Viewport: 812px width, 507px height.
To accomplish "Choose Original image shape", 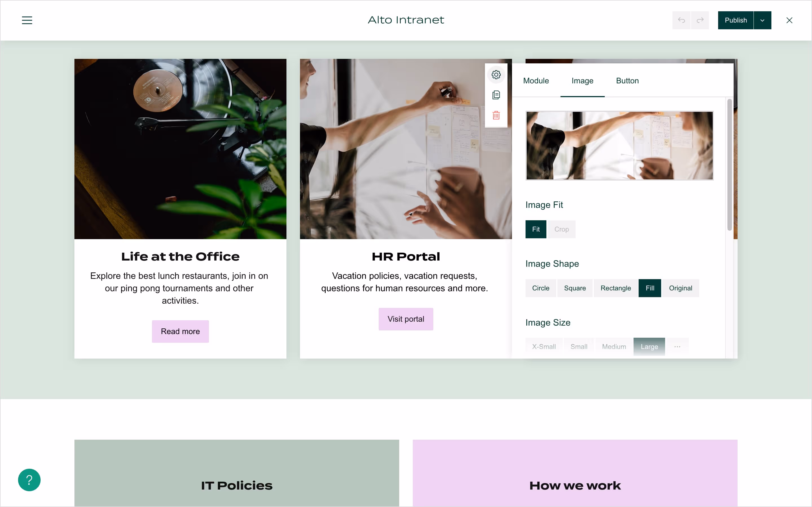I will point(680,288).
